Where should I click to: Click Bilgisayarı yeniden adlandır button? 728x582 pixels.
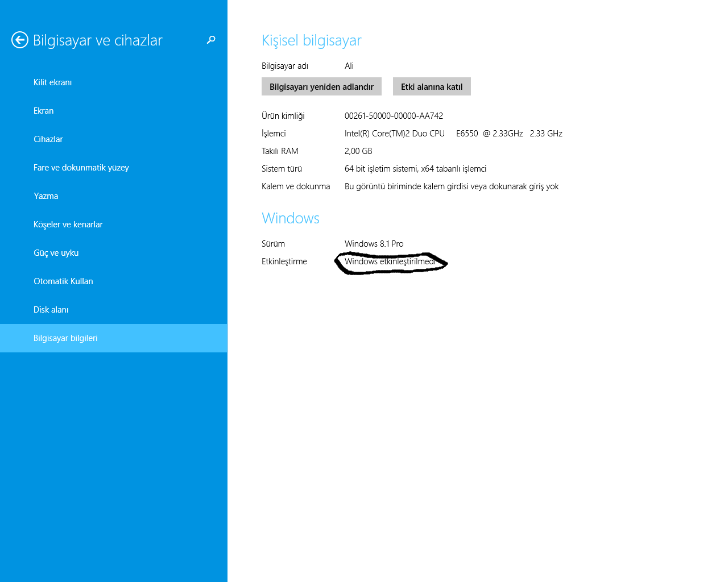tap(321, 86)
